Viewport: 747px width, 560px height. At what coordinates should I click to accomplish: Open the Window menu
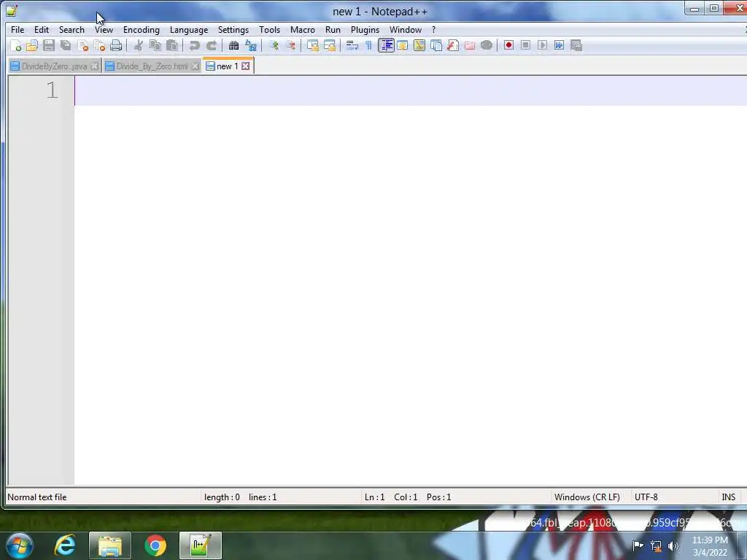click(406, 29)
